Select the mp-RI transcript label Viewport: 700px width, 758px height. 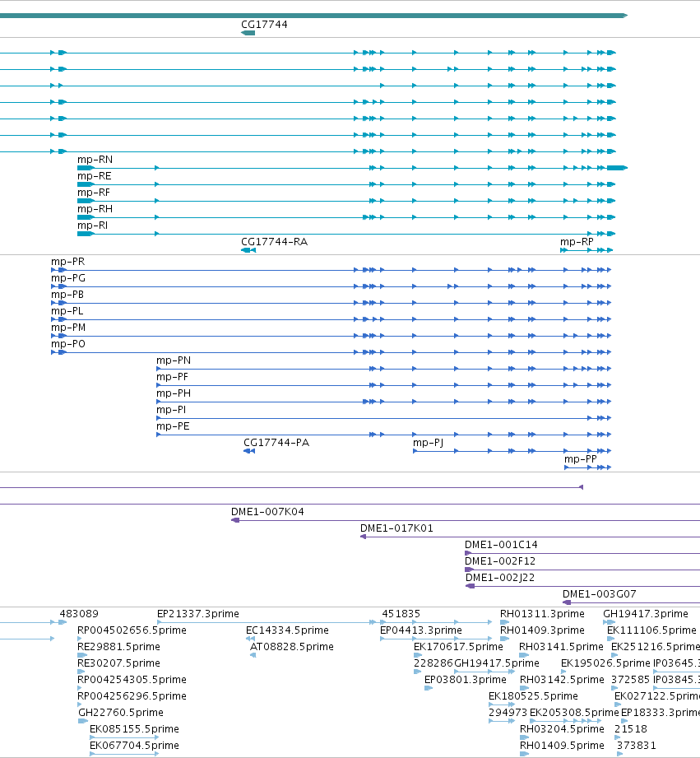92,226
